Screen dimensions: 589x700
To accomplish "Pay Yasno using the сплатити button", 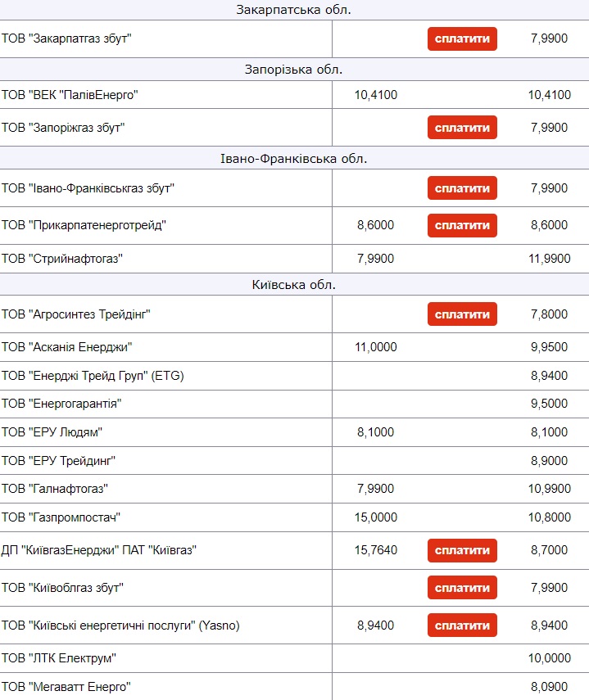I will point(462,625).
